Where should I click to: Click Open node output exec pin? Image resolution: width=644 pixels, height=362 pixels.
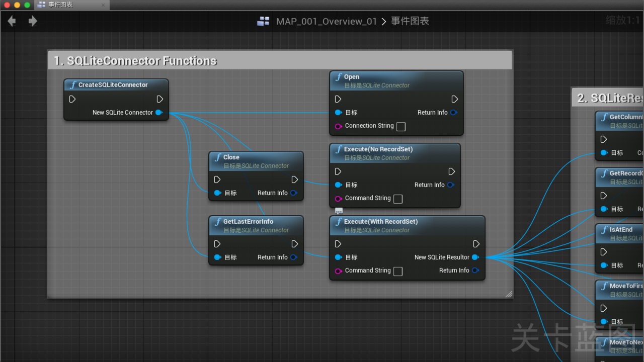454,99
